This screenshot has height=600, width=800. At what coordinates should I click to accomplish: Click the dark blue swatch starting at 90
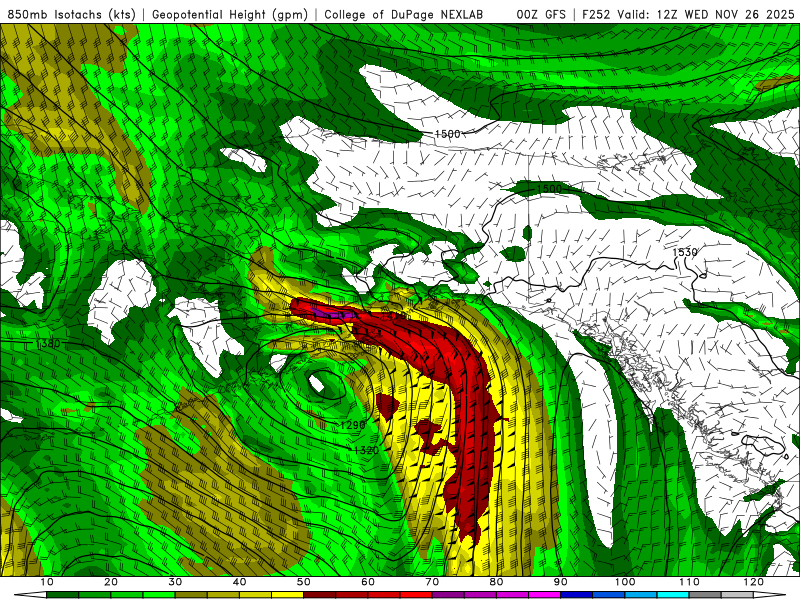577,595
